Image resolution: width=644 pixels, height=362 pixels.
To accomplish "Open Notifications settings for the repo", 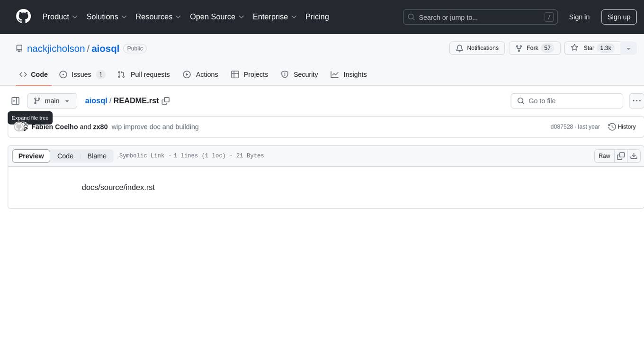I will pos(477,48).
